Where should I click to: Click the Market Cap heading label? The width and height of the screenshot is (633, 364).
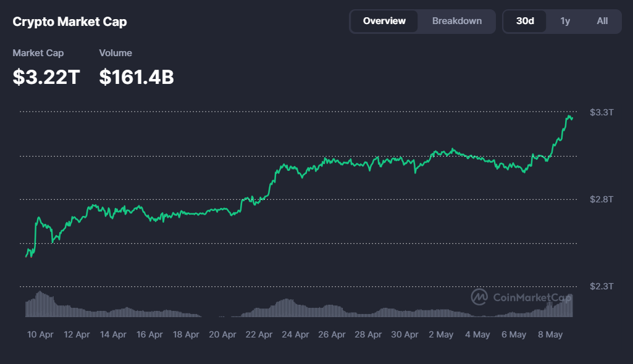38,53
